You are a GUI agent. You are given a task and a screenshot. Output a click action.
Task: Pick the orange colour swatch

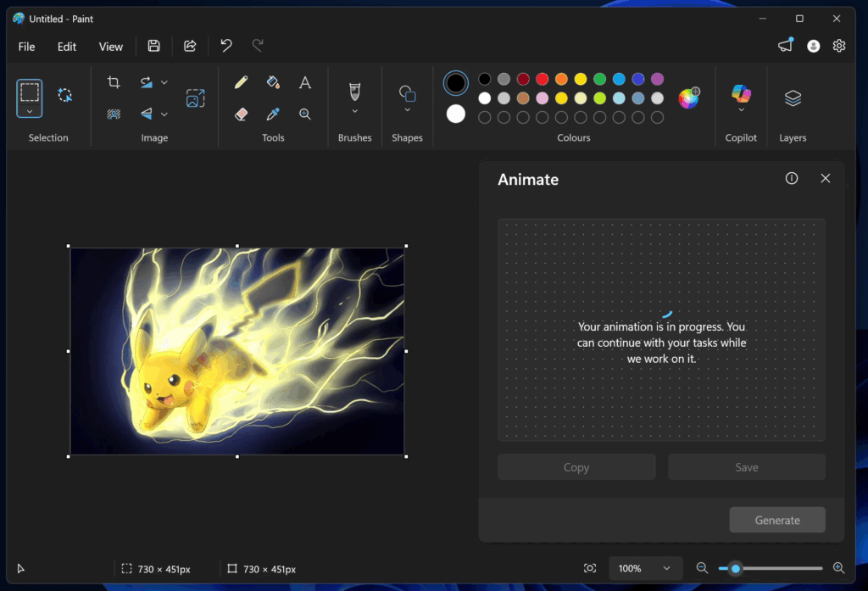coord(561,79)
